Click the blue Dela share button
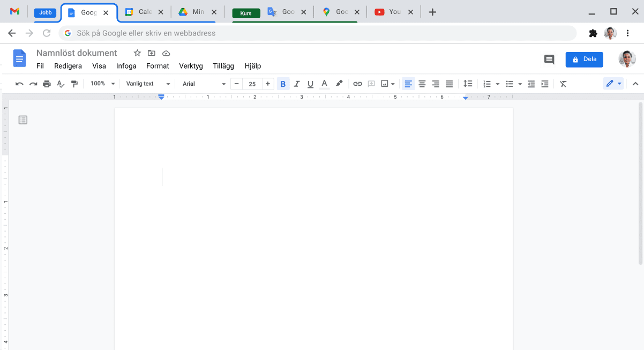Viewport: 644px width, 350px height. pyautogui.click(x=584, y=59)
